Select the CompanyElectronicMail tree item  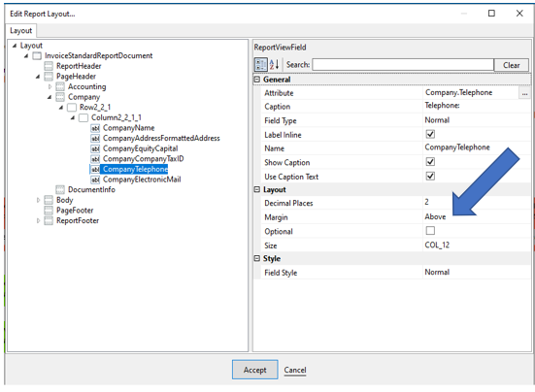point(142,180)
